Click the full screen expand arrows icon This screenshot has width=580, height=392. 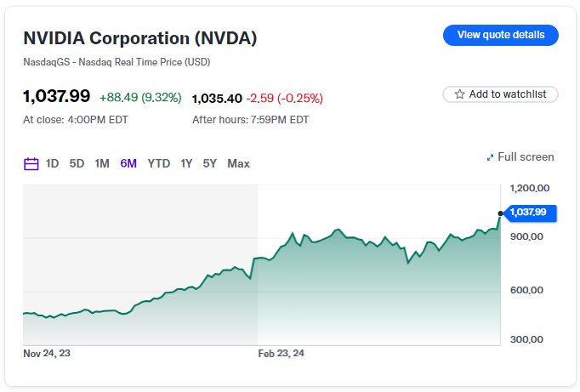[x=490, y=157]
